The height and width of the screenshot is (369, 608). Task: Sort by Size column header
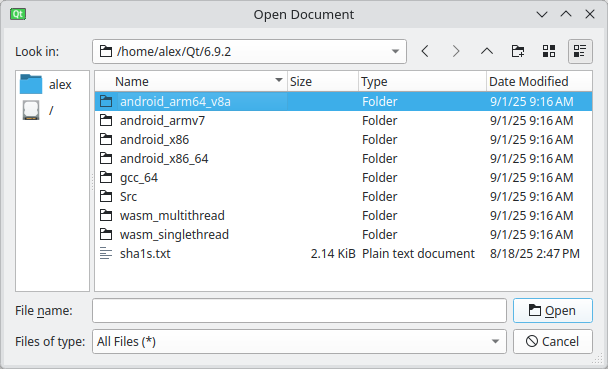click(x=323, y=81)
